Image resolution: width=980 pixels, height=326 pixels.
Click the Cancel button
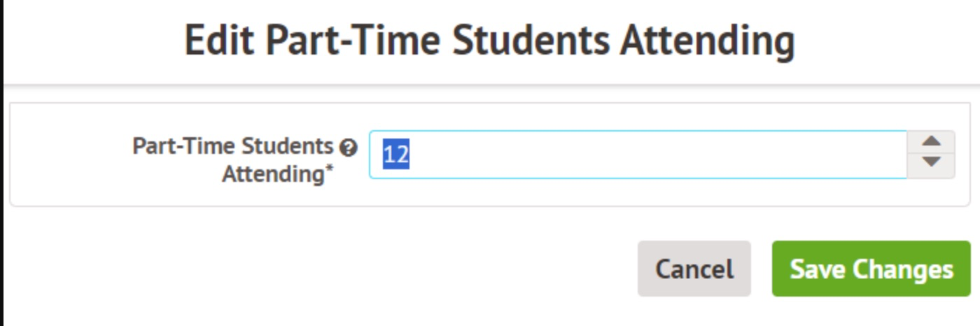[694, 269]
